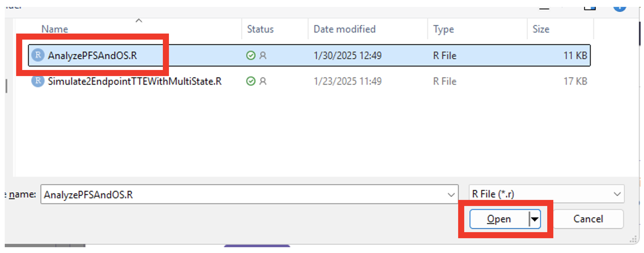Cancel the file open dialog
644x253 pixels.
coord(588,219)
